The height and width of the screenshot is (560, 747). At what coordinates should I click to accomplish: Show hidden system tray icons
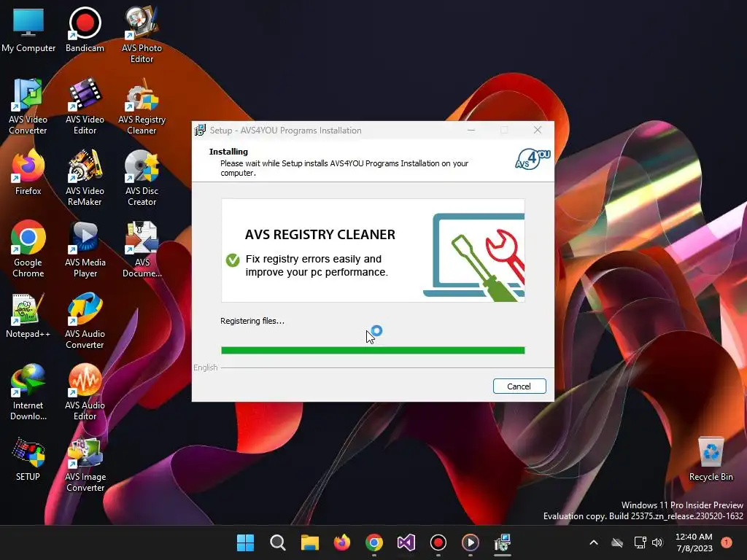pyautogui.click(x=594, y=542)
